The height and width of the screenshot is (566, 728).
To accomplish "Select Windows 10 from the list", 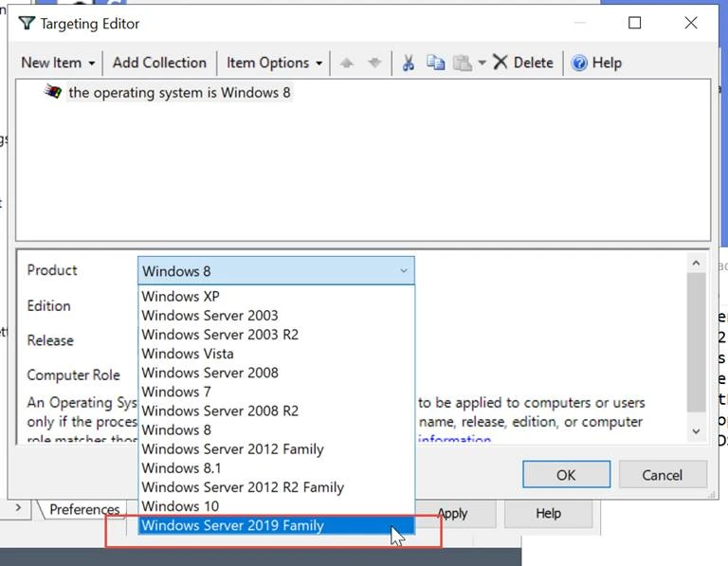I will (180, 506).
